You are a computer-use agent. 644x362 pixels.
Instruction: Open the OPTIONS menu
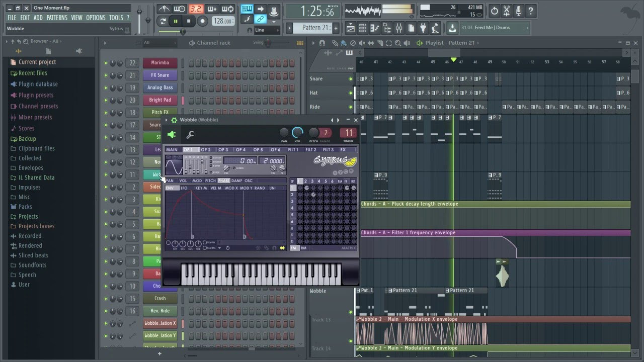click(x=96, y=18)
